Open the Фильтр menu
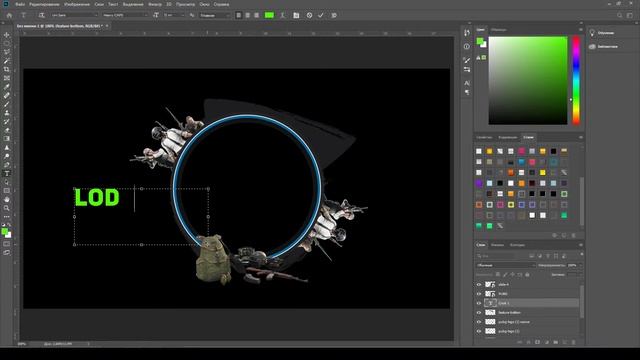The height and width of the screenshot is (360, 640). pyautogui.click(x=155, y=4)
